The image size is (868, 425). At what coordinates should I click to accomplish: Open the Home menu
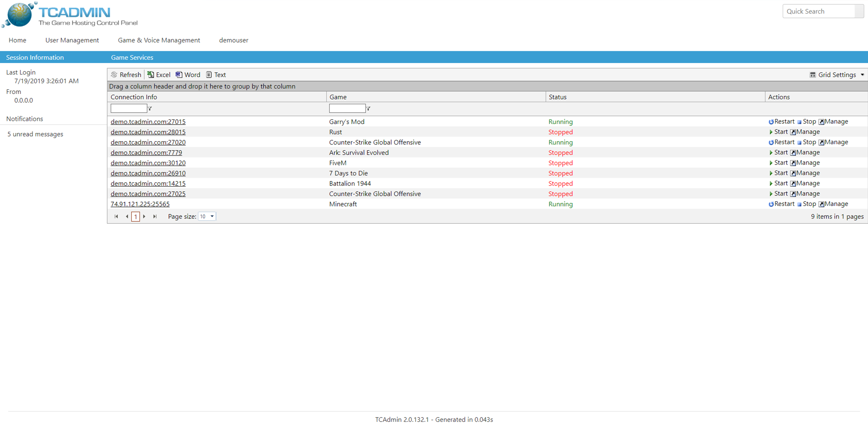(x=17, y=40)
